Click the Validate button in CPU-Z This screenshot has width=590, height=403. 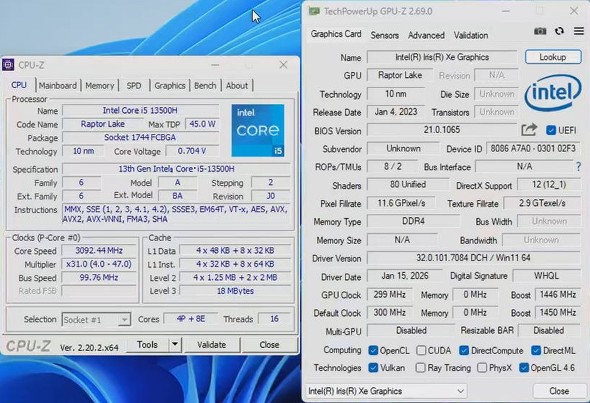[x=211, y=345]
